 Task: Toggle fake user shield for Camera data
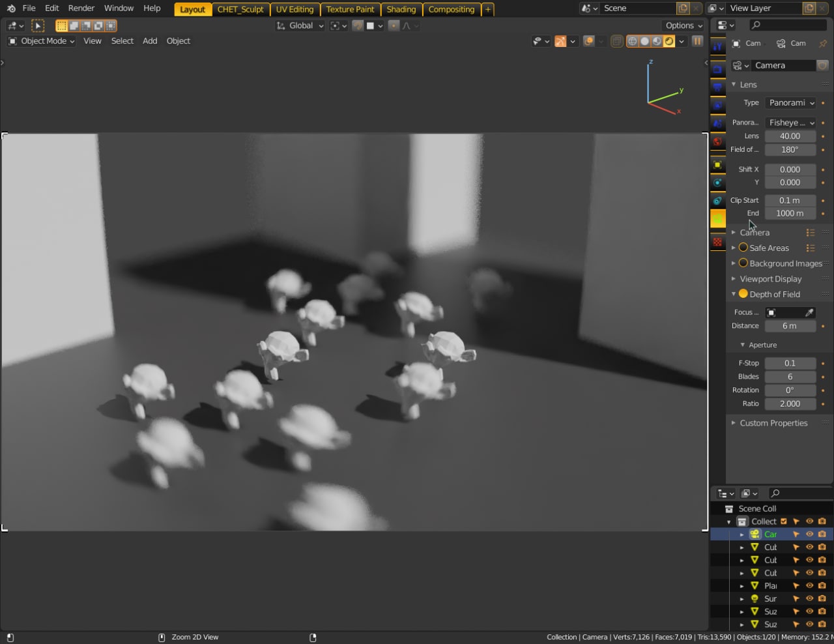[823, 66]
